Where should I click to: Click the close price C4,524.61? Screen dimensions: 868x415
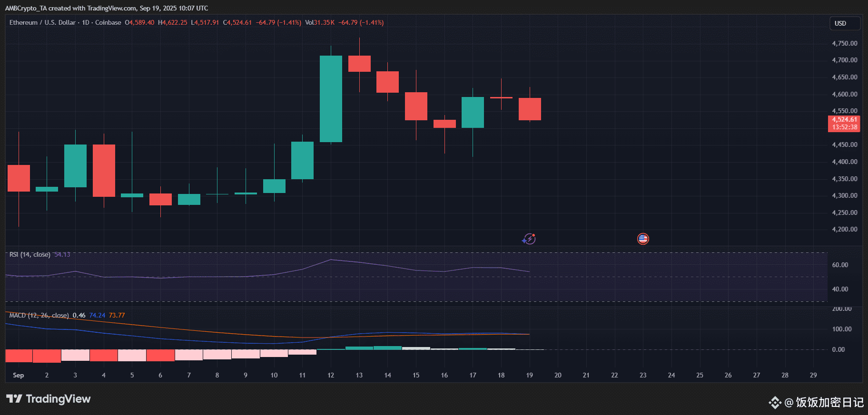click(237, 22)
